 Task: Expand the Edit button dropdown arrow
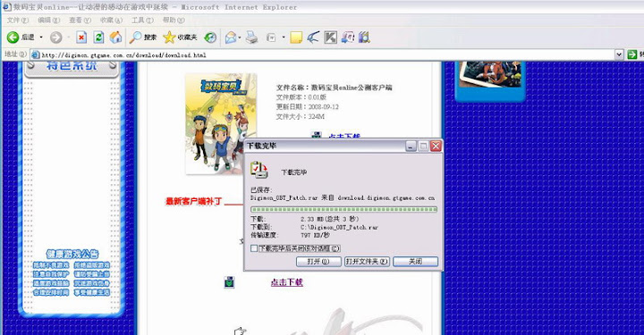tap(284, 38)
